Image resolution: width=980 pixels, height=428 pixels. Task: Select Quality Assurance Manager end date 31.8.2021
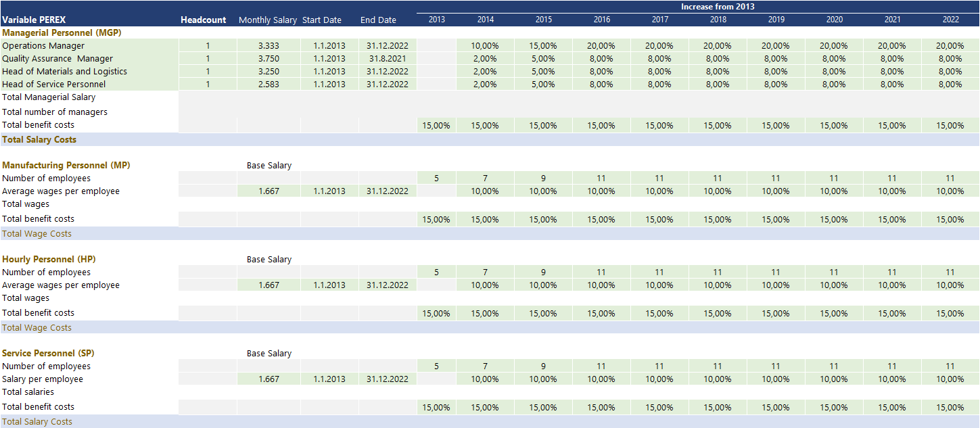(x=388, y=59)
